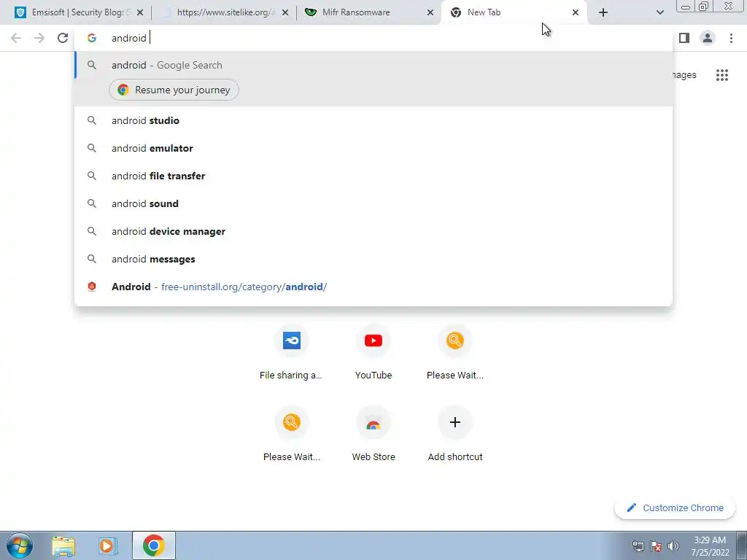Open YouTube shortcut tile

tap(373, 352)
